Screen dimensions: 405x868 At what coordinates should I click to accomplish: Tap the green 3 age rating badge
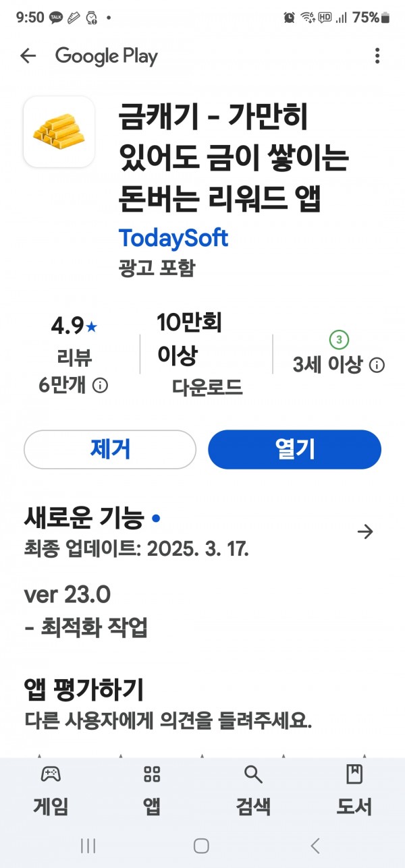(339, 339)
